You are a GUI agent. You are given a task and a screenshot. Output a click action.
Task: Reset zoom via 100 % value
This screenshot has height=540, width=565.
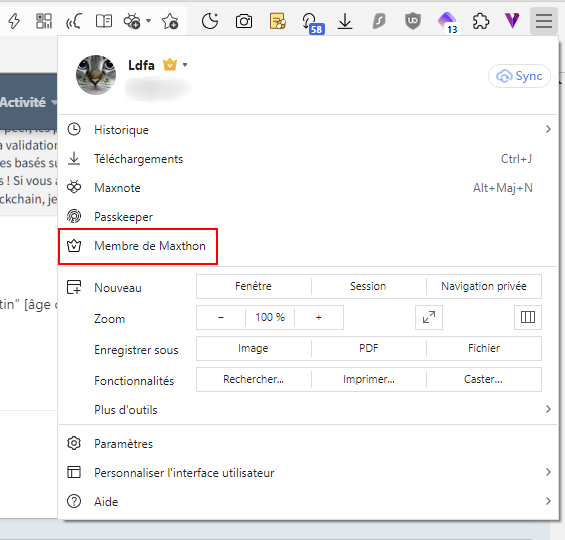(x=270, y=317)
